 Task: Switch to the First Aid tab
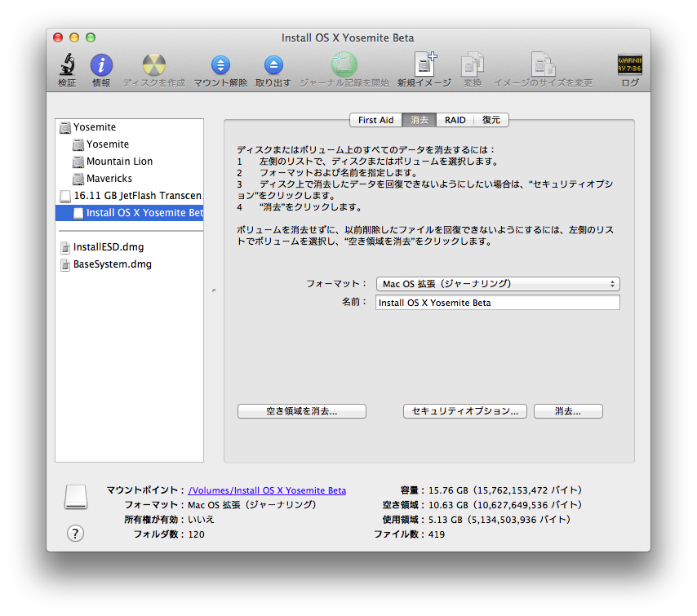(375, 120)
